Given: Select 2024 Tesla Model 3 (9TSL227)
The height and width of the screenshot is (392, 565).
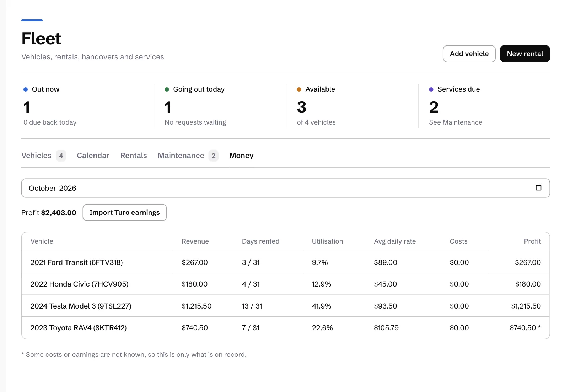Looking at the screenshot, I should point(286,306).
